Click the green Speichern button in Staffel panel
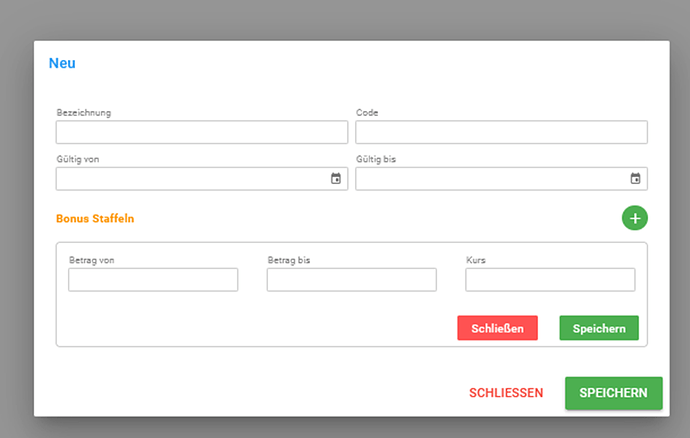690x438 pixels. [599, 328]
